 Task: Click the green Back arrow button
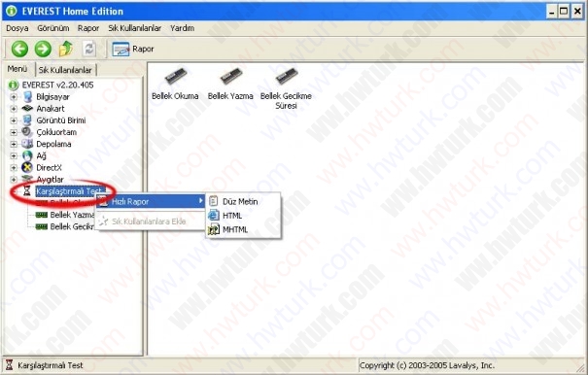click(x=19, y=49)
